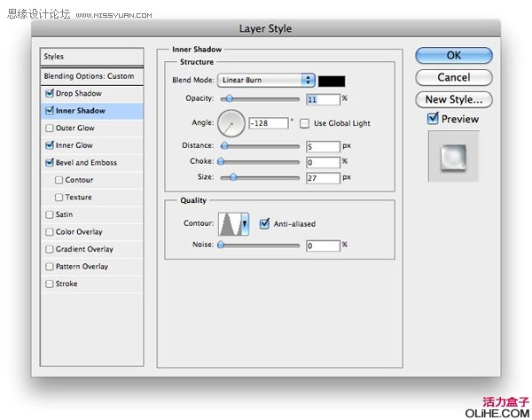
Task: Select Blending Options: Custom
Action: click(91, 76)
